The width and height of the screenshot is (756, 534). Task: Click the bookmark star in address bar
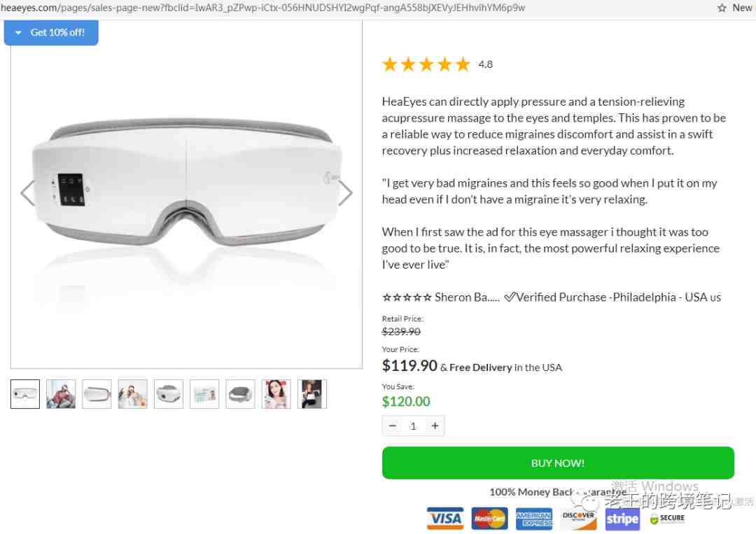click(722, 8)
